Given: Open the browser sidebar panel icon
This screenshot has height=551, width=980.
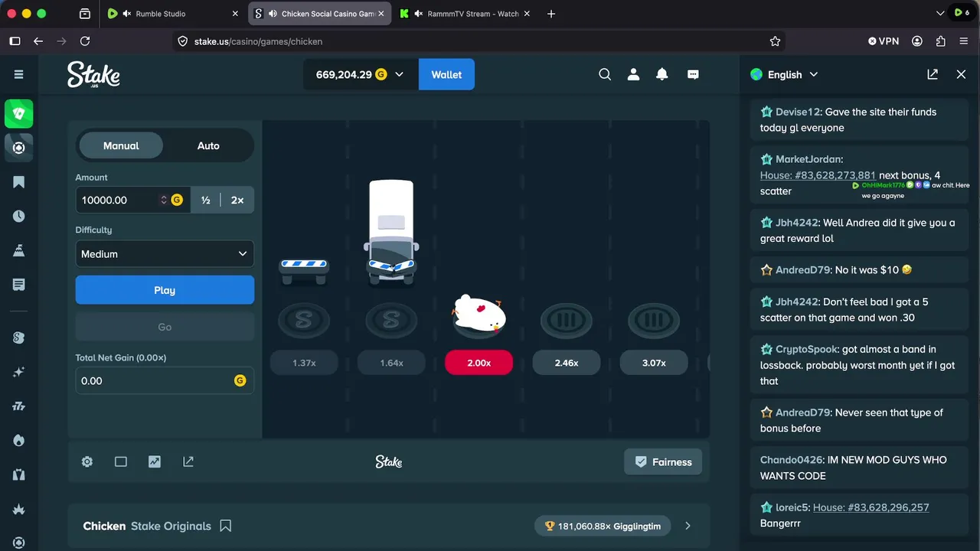Looking at the screenshot, I should tap(15, 41).
